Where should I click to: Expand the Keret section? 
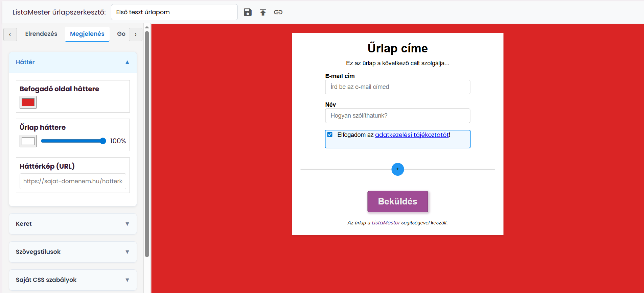pos(73,224)
